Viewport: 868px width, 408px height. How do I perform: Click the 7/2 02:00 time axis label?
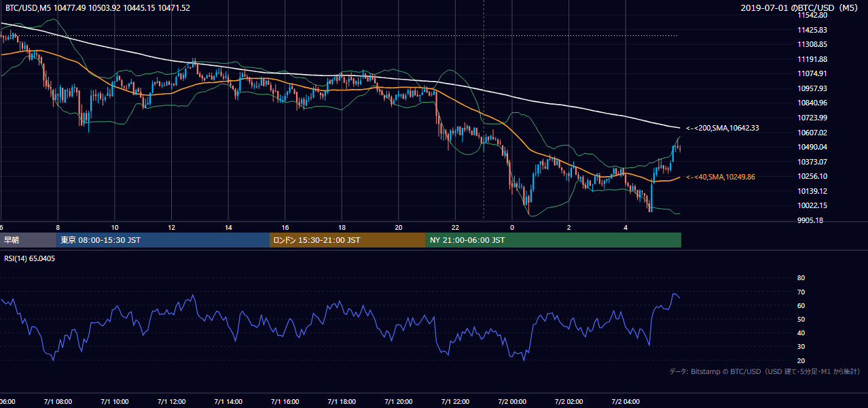click(x=568, y=402)
